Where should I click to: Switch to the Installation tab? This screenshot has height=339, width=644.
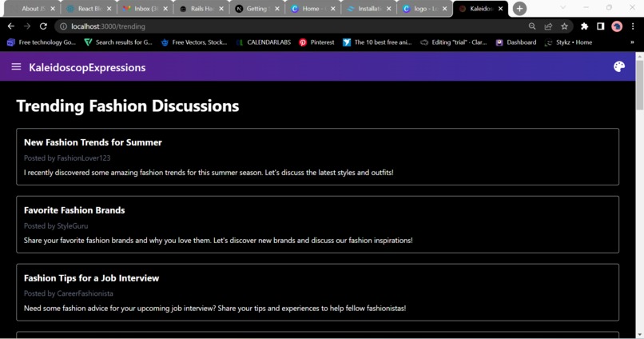coord(368,9)
